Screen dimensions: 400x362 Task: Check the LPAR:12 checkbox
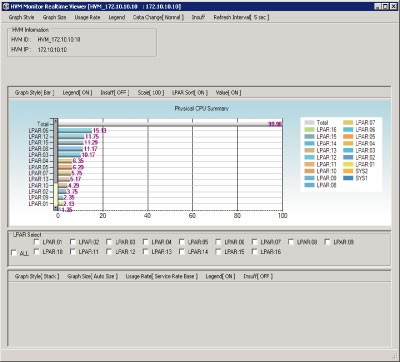click(x=109, y=252)
